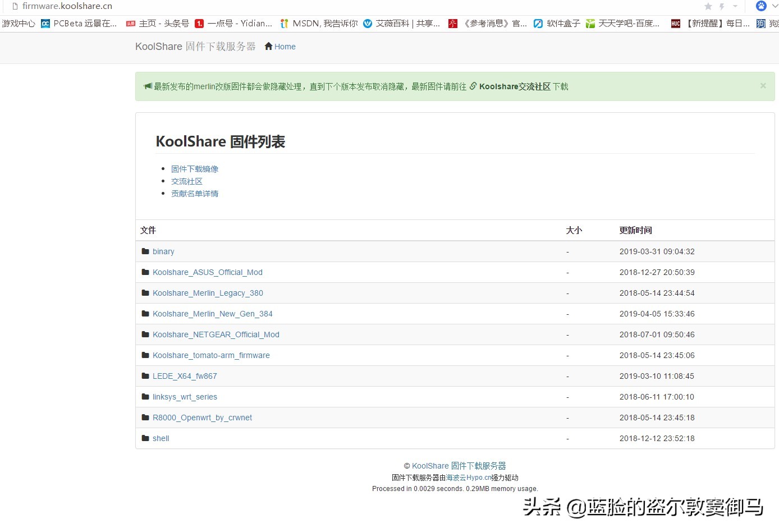This screenshot has width=779, height=532.
Task: Click the KoolShare 固件列表 heading
Action: [221, 141]
